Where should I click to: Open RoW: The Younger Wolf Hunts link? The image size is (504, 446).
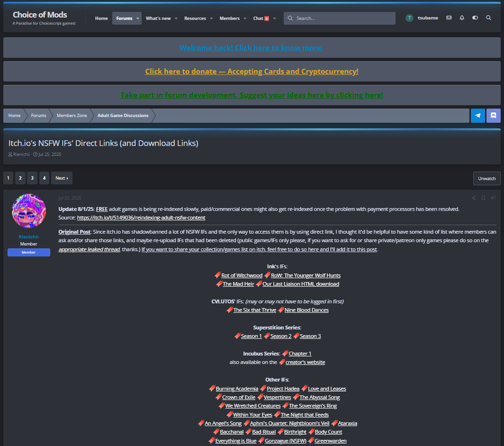pyautogui.click(x=306, y=275)
